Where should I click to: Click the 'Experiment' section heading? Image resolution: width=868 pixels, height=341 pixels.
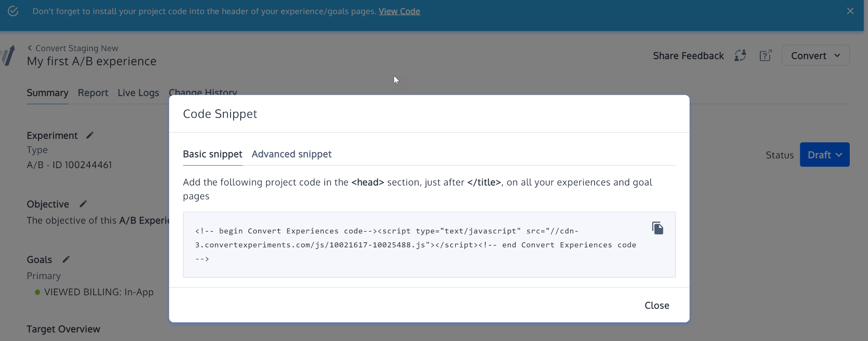pos(52,136)
